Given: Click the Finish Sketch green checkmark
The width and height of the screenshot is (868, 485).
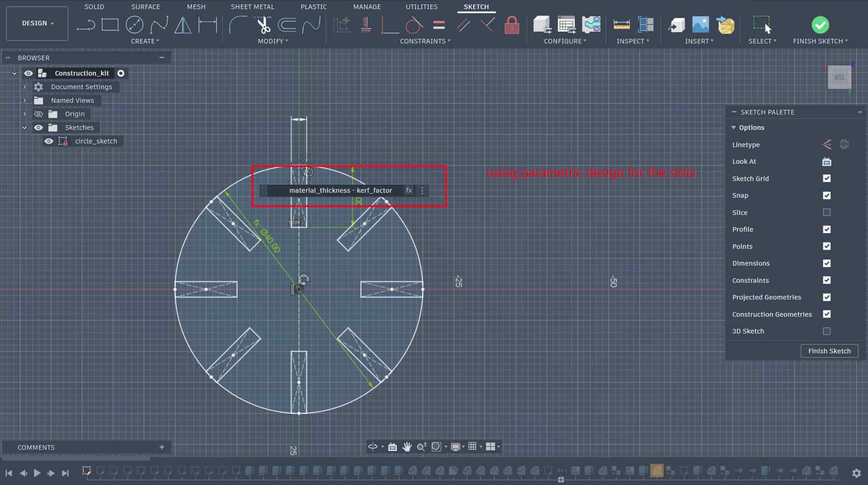Looking at the screenshot, I should tap(820, 24).
